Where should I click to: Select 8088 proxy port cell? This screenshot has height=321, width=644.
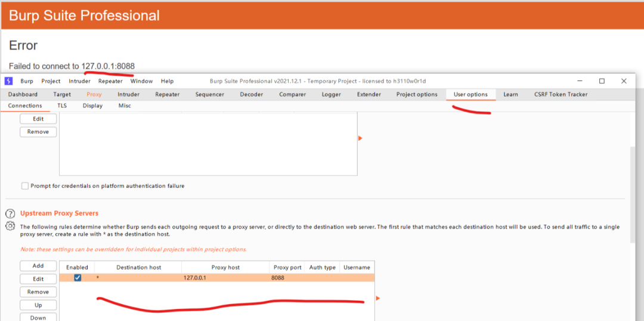point(287,278)
